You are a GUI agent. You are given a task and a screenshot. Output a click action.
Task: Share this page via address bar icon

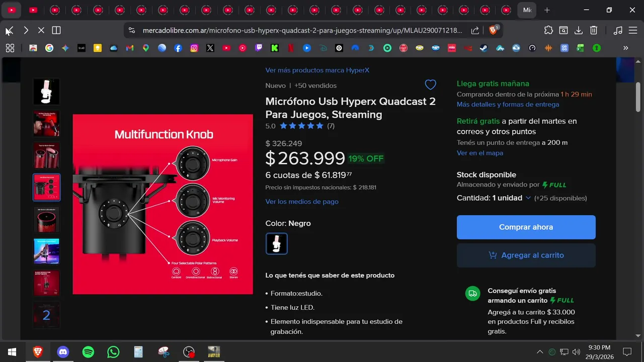pyautogui.click(x=475, y=30)
